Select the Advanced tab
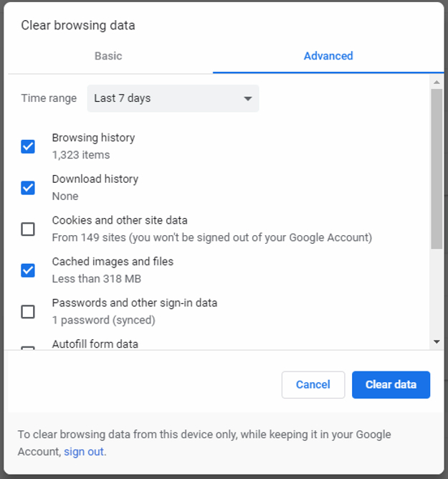Image resolution: width=448 pixels, height=479 pixels. pyautogui.click(x=328, y=56)
